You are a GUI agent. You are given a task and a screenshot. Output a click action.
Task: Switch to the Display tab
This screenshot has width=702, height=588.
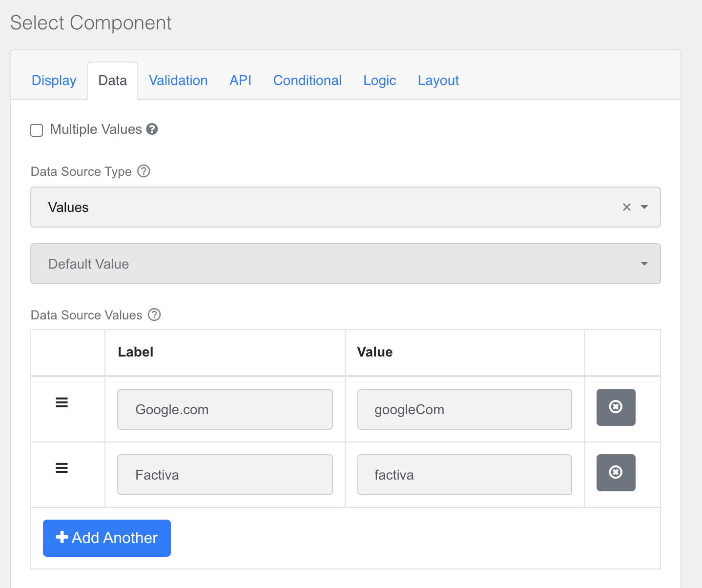coord(54,81)
